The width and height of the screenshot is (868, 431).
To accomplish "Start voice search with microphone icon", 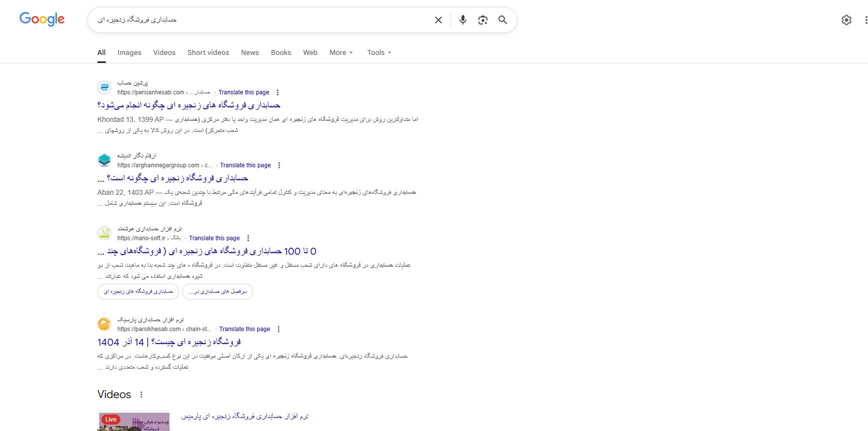I will 463,20.
